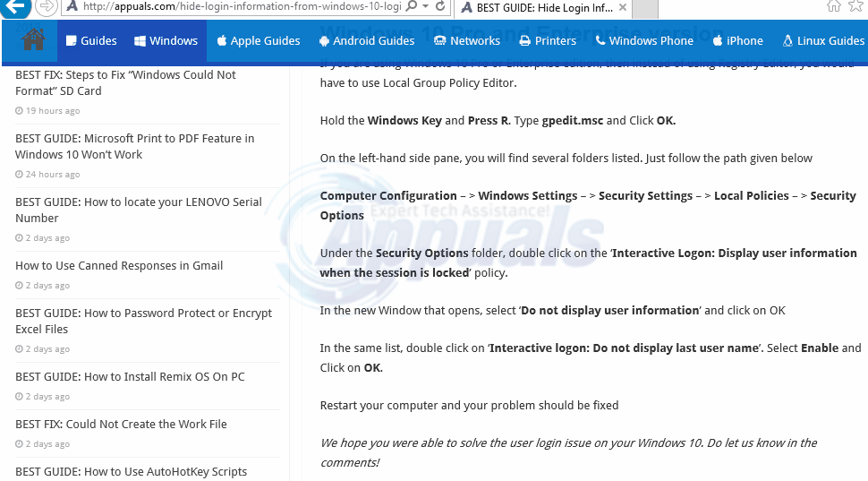868x481 pixels.
Task: Click the search magnifier in address bar
Action: (x=411, y=6)
